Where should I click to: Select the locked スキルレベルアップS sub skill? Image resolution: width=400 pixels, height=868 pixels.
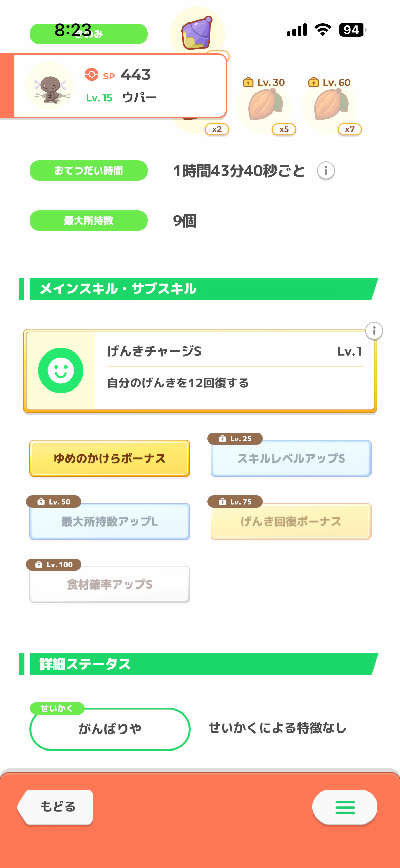pyautogui.click(x=291, y=458)
